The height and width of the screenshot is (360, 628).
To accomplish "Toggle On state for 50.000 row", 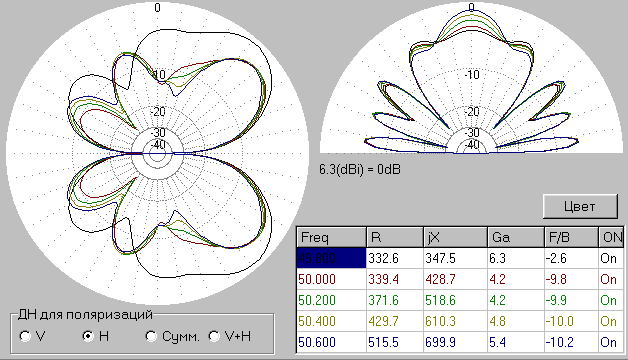I will point(611,279).
